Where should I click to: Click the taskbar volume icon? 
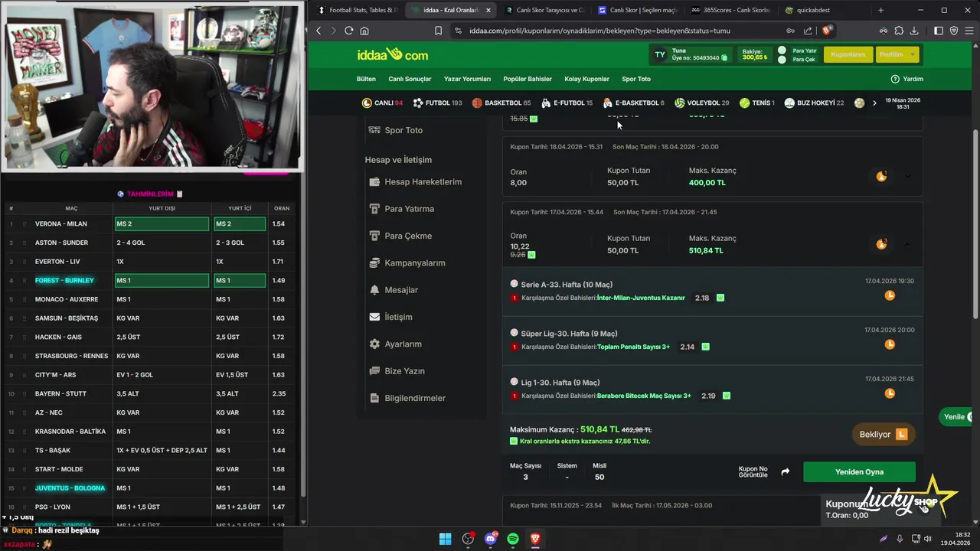(928, 539)
